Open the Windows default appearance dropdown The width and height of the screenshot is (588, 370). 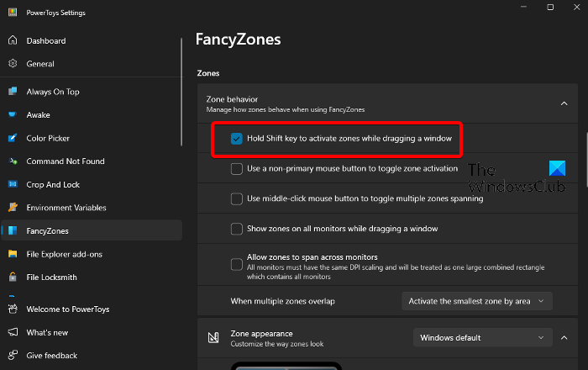[x=483, y=337]
